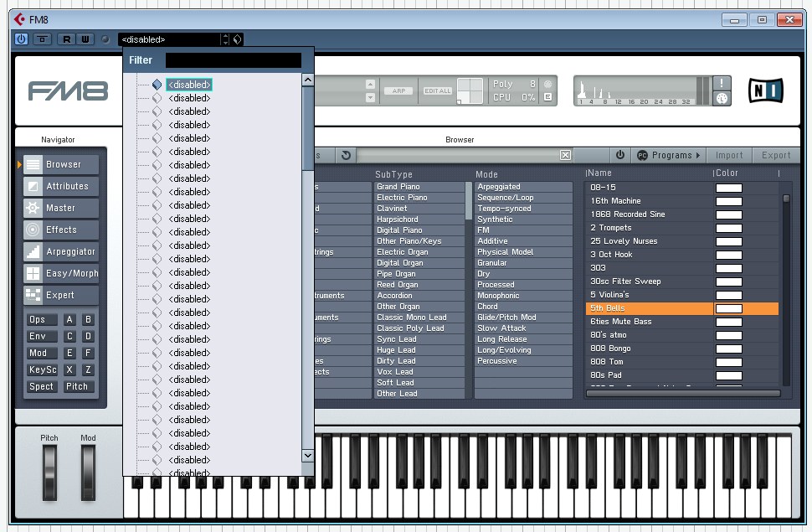Click the exclamation panic button

[722, 83]
